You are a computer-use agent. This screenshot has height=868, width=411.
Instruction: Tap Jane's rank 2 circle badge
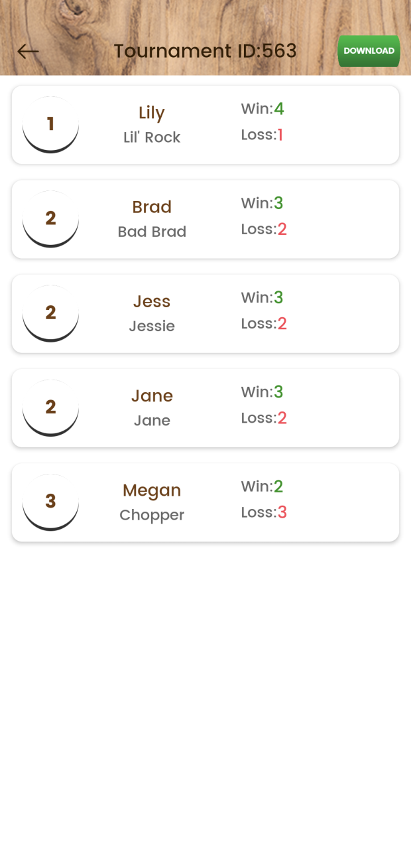tap(50, 407)
